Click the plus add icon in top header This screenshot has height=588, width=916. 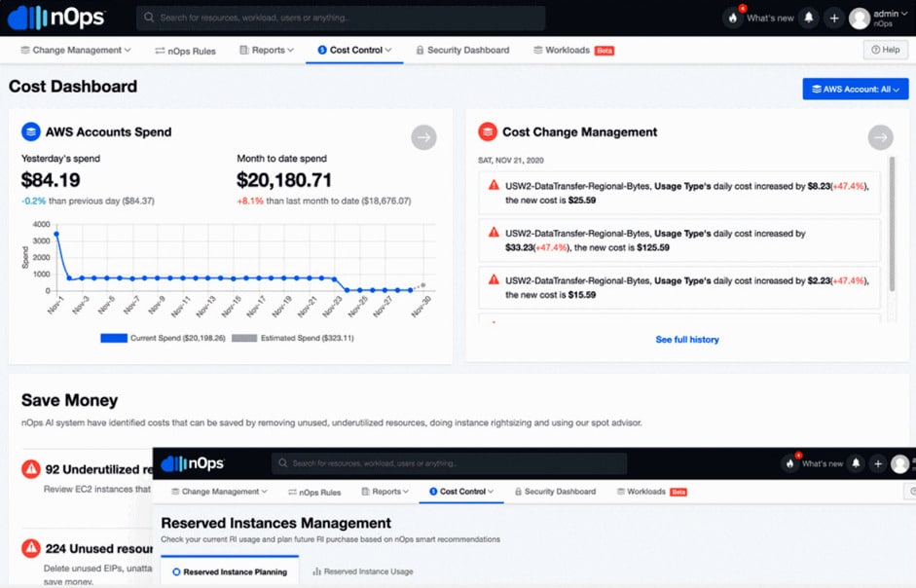tap(834, 18)
